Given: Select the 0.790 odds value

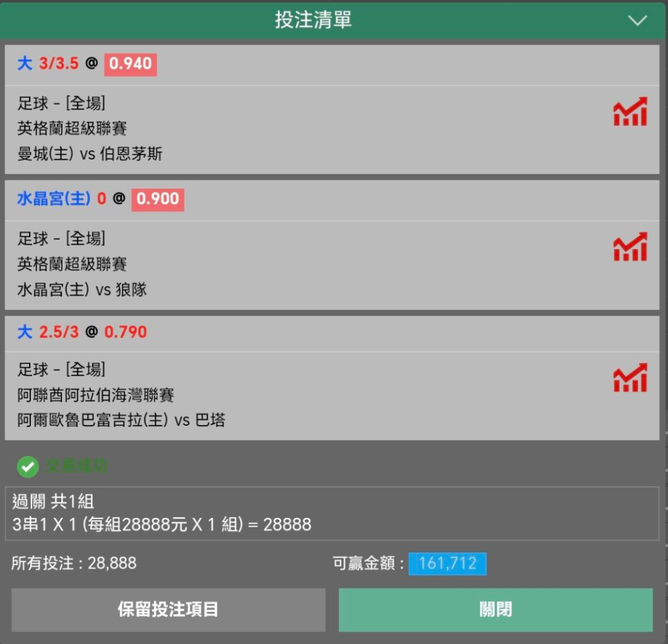Looking at the screenshot, I should tap(125, 332).
